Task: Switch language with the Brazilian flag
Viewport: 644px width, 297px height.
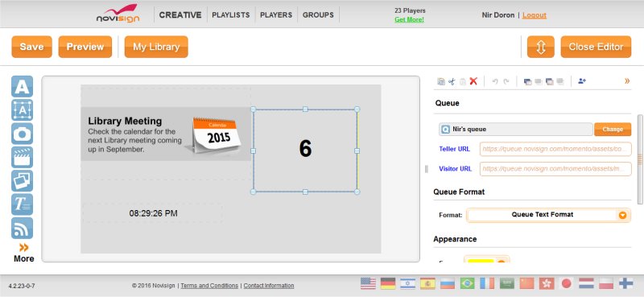Action: (468, 283)
